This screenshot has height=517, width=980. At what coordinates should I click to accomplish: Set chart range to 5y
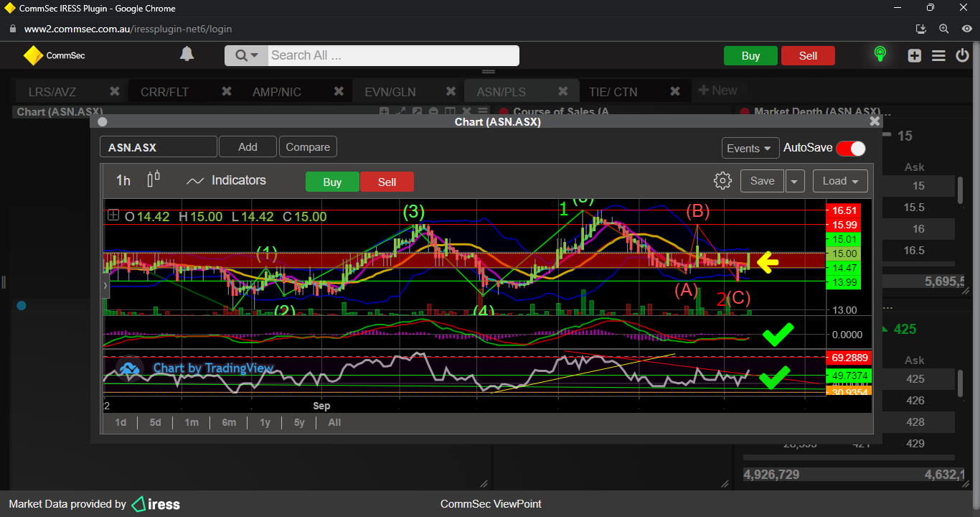pyautogui.click(x=299, y=422)
